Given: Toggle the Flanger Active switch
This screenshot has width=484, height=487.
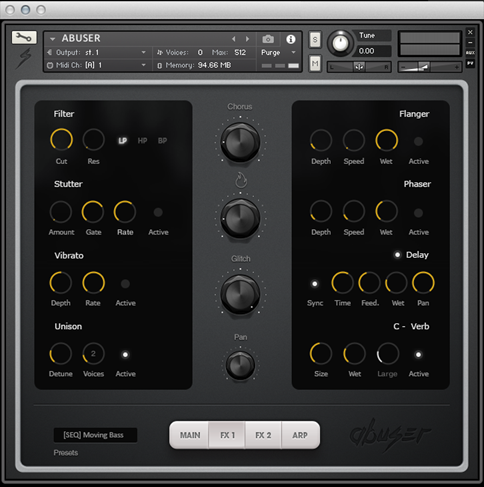Looking at the screenshot, I should (x=418, y=141).
